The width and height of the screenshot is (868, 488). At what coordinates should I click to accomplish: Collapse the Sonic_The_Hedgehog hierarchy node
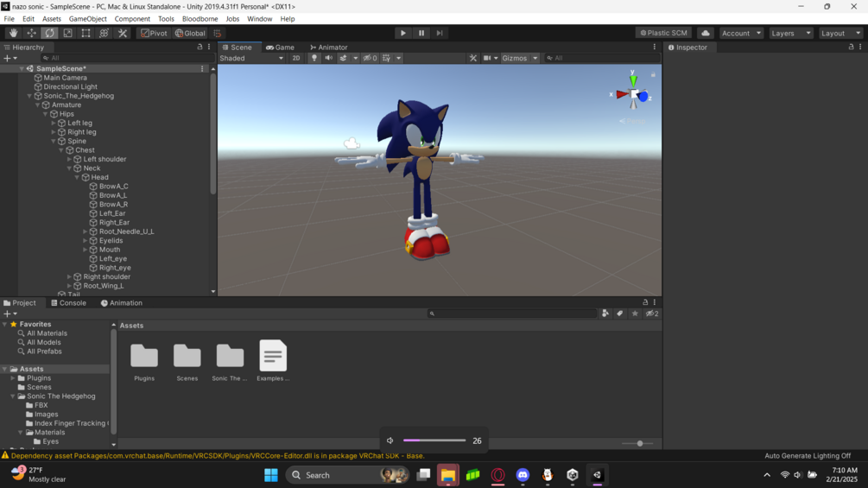click(x=30, y=96)
